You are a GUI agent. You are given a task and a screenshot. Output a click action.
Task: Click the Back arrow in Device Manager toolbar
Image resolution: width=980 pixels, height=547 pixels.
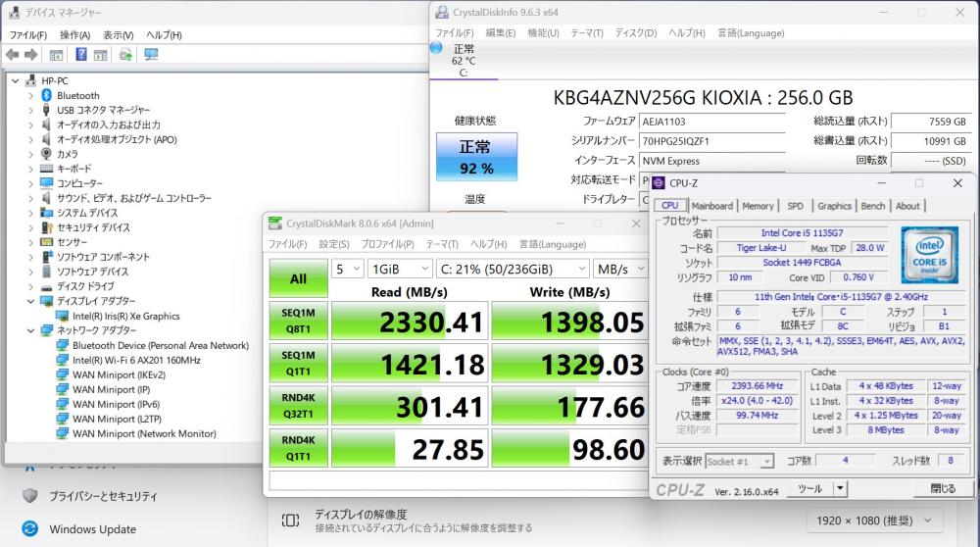click(x=13, y=55)
